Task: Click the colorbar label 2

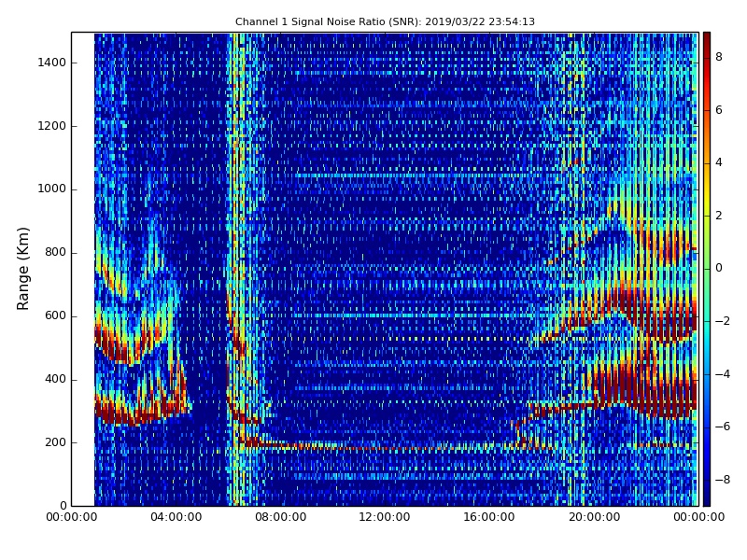Action: click(719, 216)
